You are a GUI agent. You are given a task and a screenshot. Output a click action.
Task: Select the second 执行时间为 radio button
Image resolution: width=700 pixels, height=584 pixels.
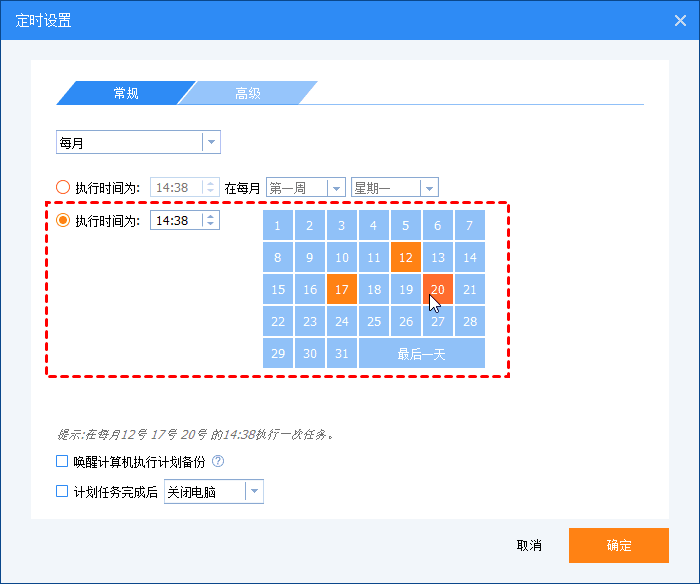click(64, 221)
